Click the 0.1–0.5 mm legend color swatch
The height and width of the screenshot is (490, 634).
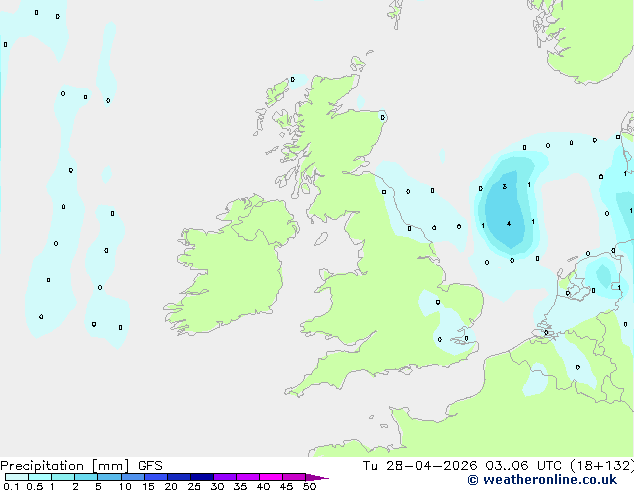point(17,477)
